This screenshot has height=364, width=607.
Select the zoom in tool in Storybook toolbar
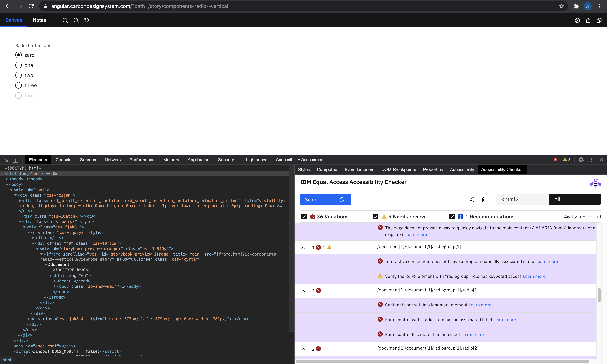pyautogui.click(x=65, y=20)
